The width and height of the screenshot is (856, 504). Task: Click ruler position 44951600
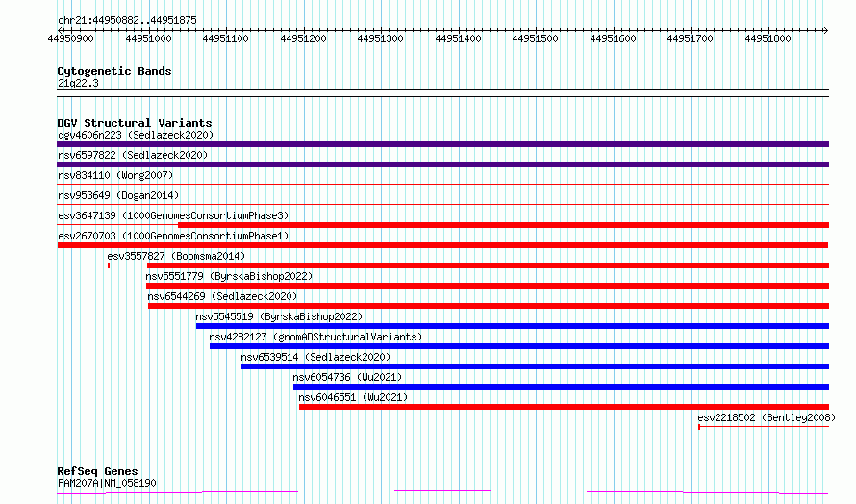pos(613,38)
